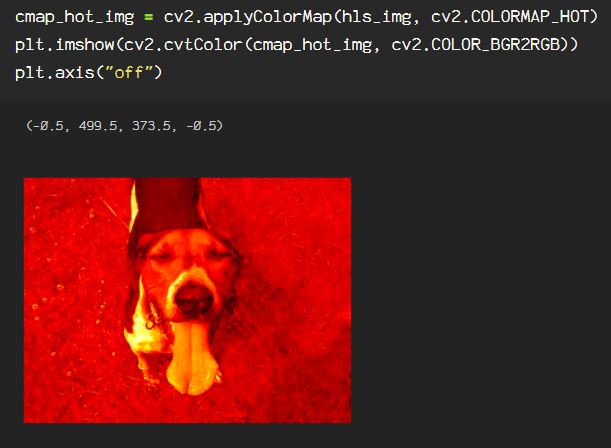Click the red background right of the dog

click(296, 300)
